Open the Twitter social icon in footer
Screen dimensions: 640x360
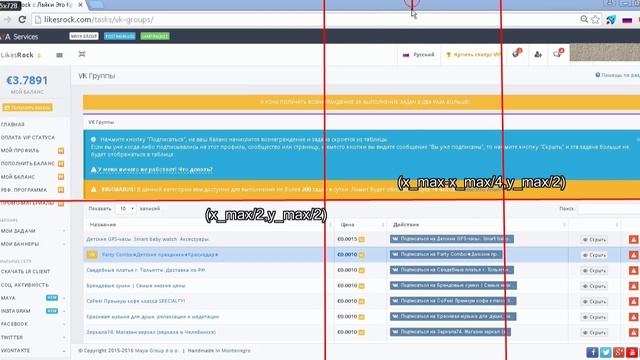pyautogui.click(x=606, y=352)
